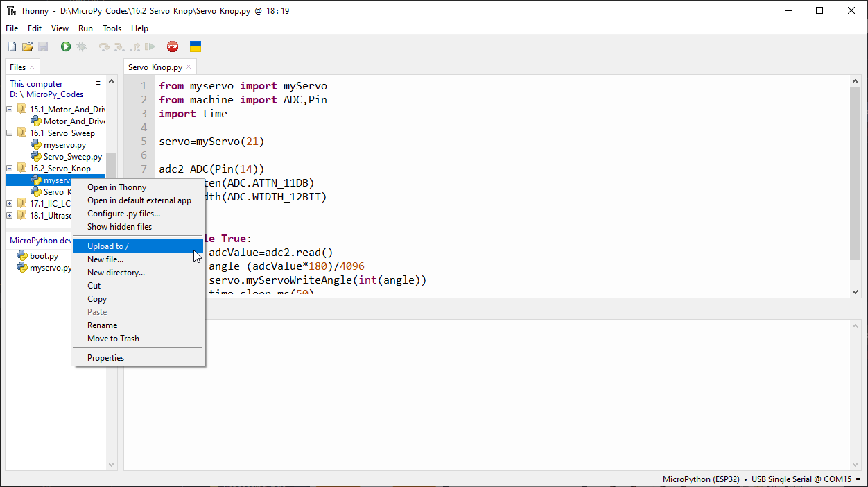This screenshot has width=868, height=487.
Task: Open a file using the folder icon
Action: point(28,46)
